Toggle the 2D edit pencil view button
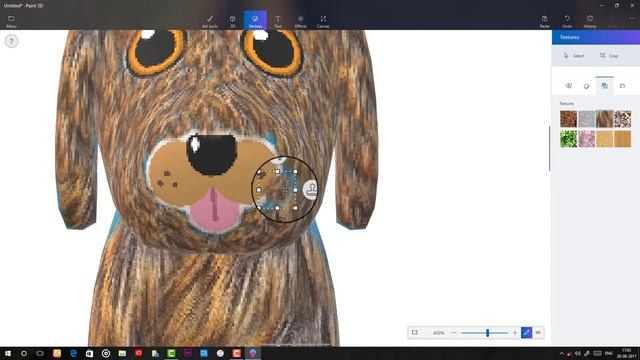 point(527,333)
